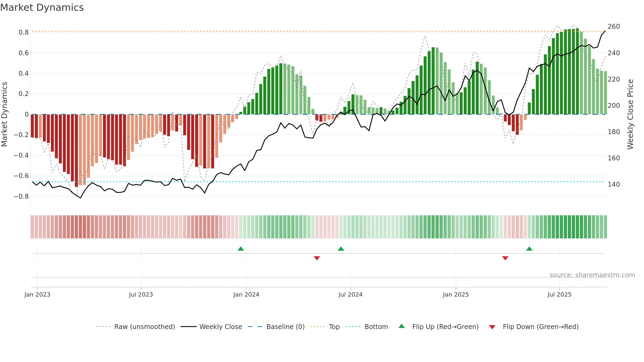Click the '0.4' left y-axis tick label
The width and height of the screenshot is (644, 362).
(x=24, y=73)
